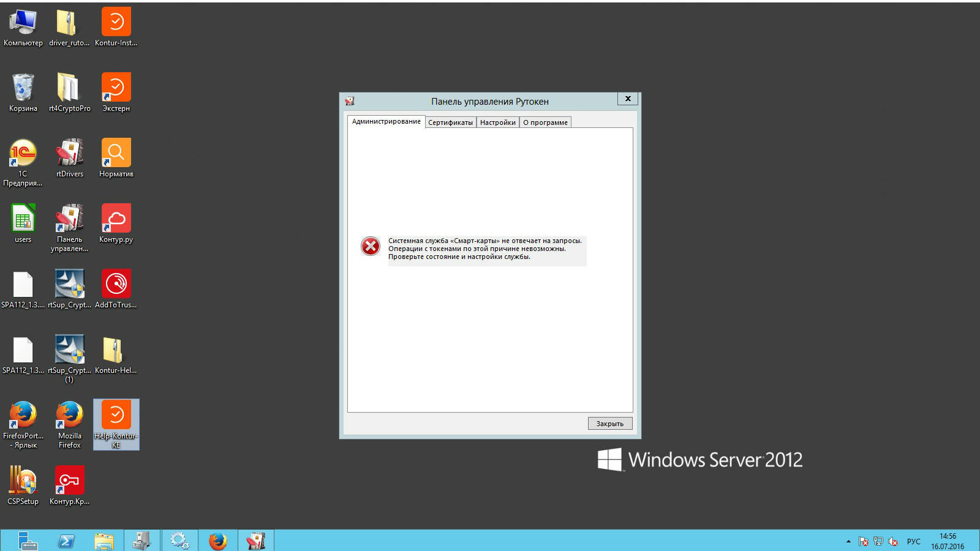Open PowerShell from the taskbar
Image resolution: width=980 pixels, height=551 pixels.
[x=66, y=541]
